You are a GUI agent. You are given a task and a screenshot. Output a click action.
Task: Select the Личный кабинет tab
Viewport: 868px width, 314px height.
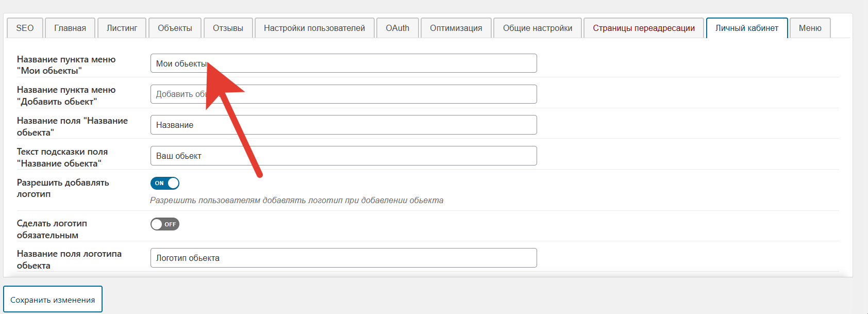click(x=746, y=28)
